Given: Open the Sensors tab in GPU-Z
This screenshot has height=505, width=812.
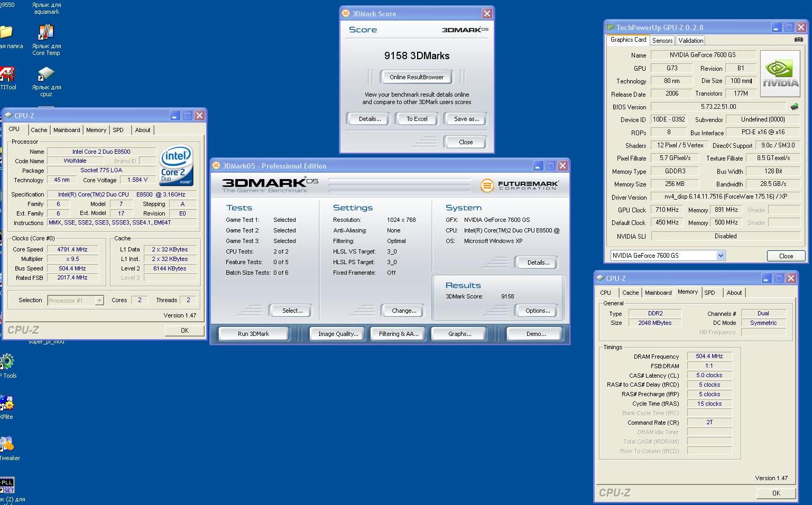Looking at the screenshot, I should click(x=662, y=41).
